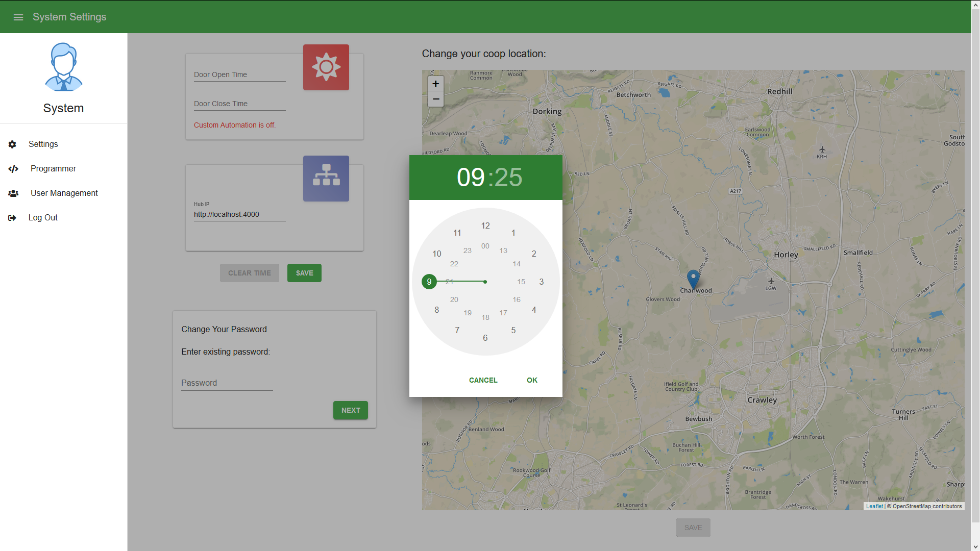Toggle the Custom Automation off state

(327, 67)
